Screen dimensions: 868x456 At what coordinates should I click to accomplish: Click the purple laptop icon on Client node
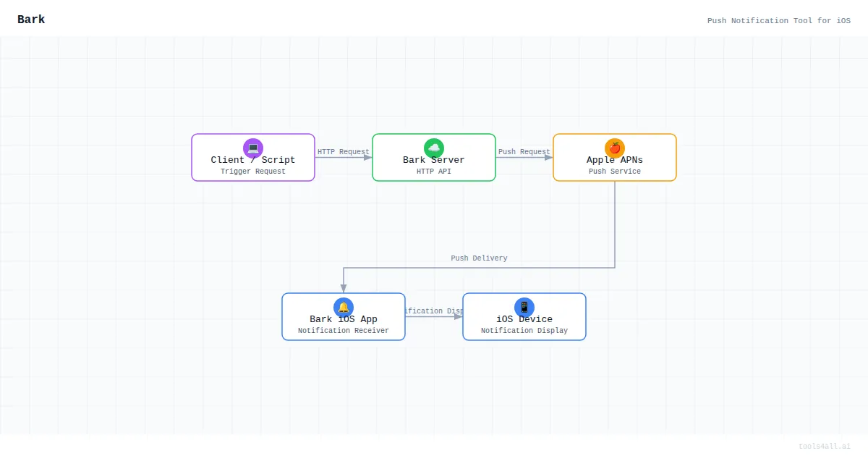[x=253, y=148]
